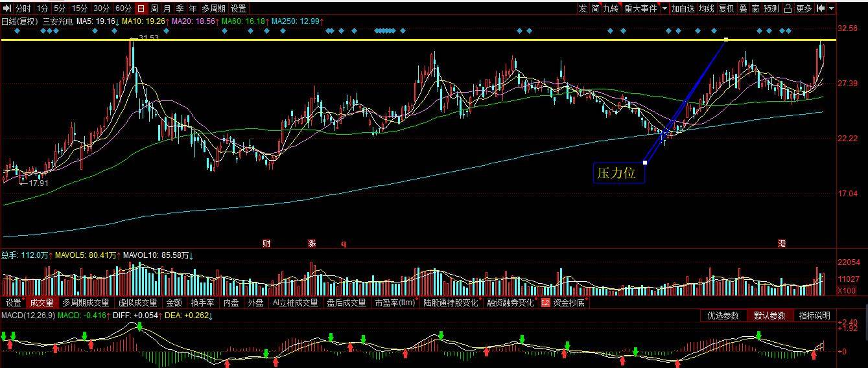Switch to 60分 timeframe tab
The height and width of the screenshot is (368, 868).
(x=123, y=8)
